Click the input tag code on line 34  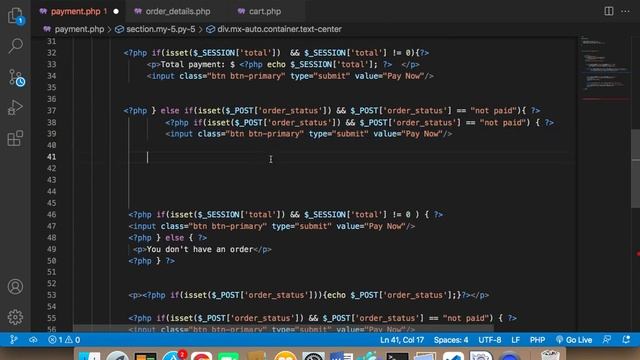[x=290, y=76]
